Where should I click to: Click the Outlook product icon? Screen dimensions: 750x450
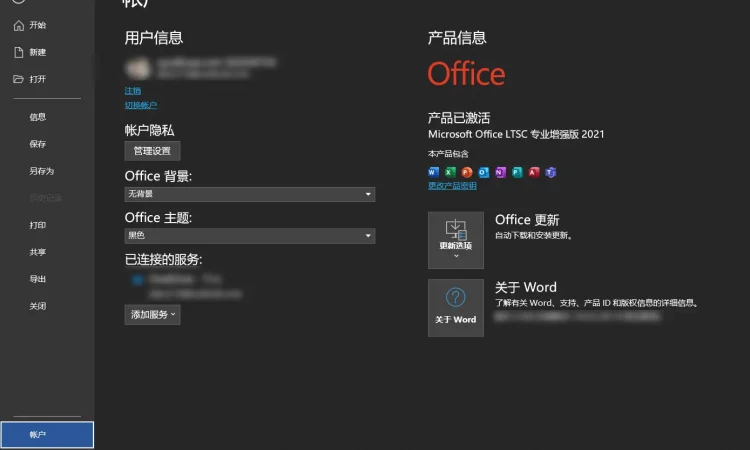484,172
